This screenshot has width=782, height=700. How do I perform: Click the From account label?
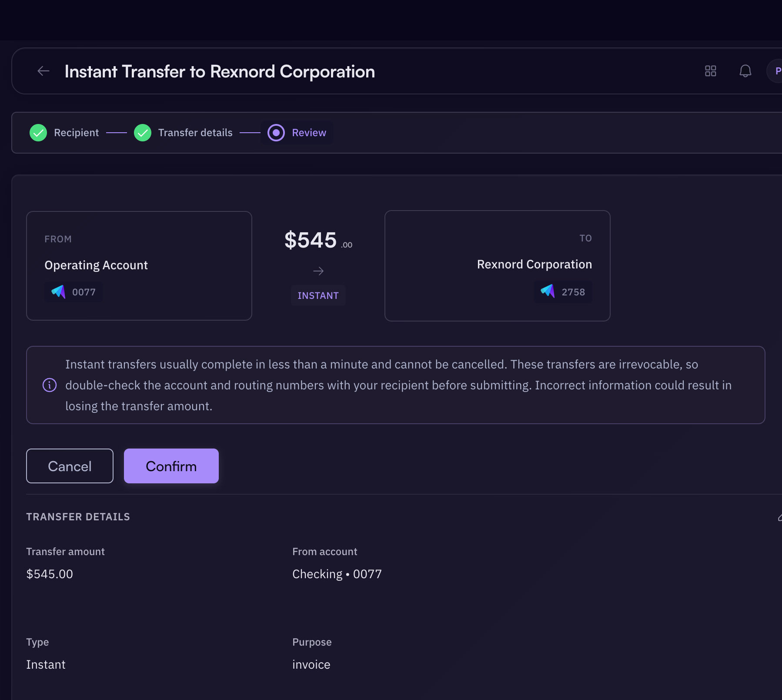pos(325,552)
